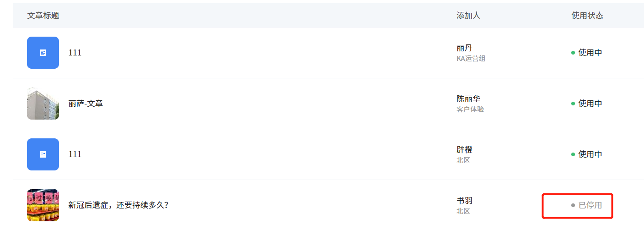Click the 使用中 status in 陈丽华's row
The width and height of the screenshot is (644, 230).
[586, 104]
